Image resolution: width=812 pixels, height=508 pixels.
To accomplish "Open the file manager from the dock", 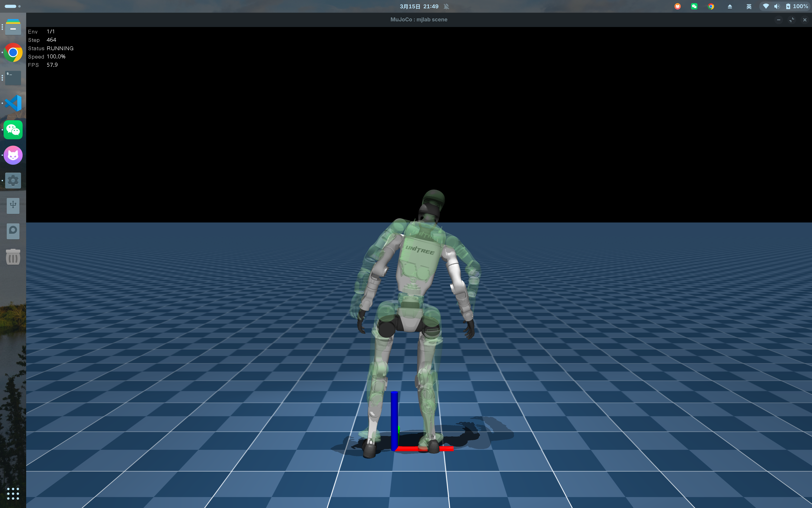I will (13, 27).
